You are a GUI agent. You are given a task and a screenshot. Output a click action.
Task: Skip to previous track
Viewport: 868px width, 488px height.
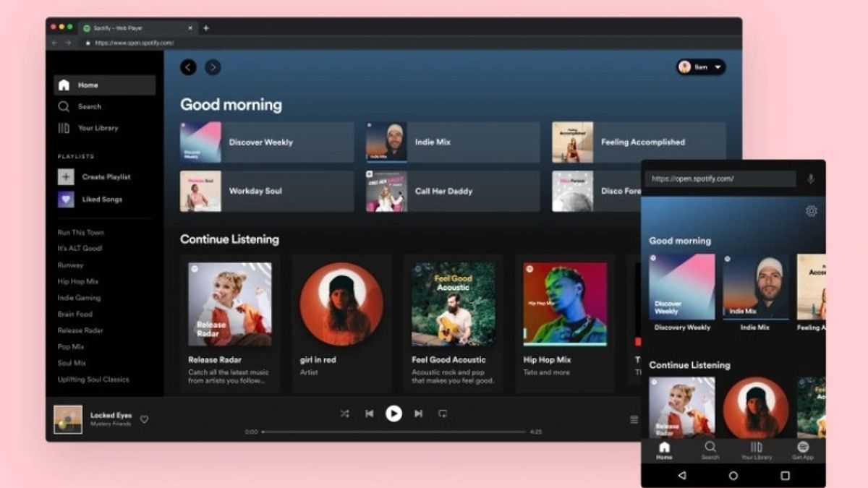(x=369, y=414)
